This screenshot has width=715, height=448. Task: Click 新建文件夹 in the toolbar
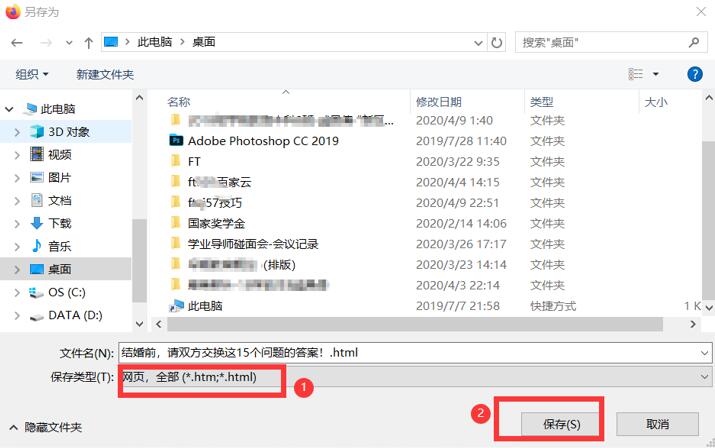tap(105, 74)
